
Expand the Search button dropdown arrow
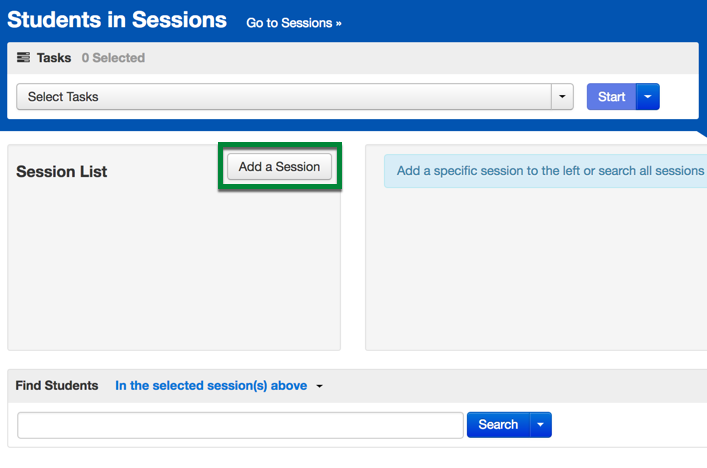coord(541,425)
